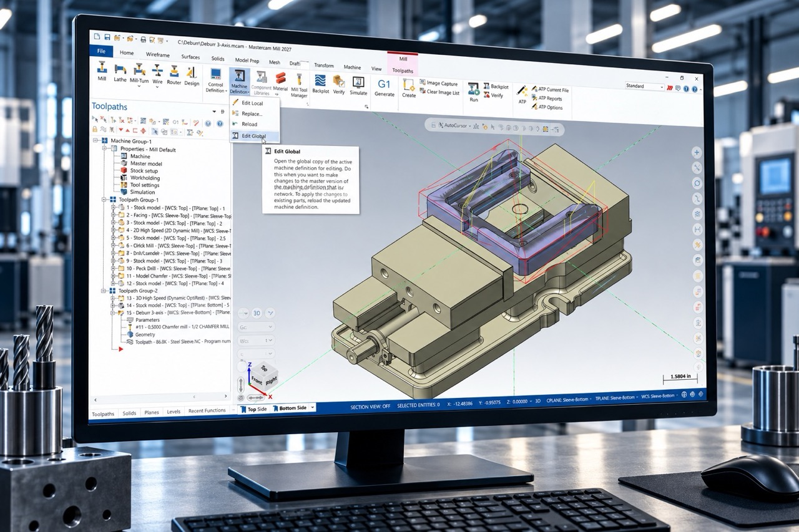Click the Top face of the view cube
The height and width of the screenshot is (532, 799).
point(263,369)
